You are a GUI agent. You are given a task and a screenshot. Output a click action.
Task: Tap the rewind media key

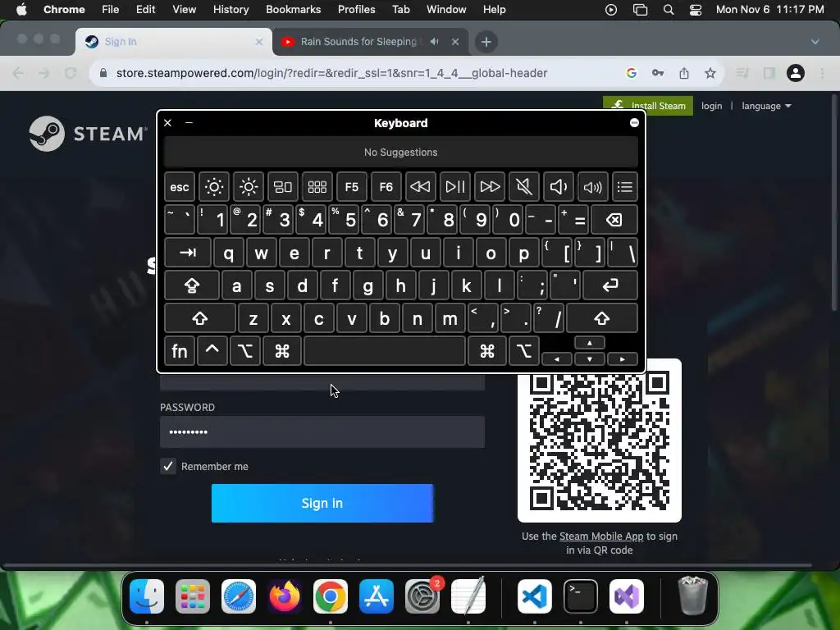pos(421,187)
